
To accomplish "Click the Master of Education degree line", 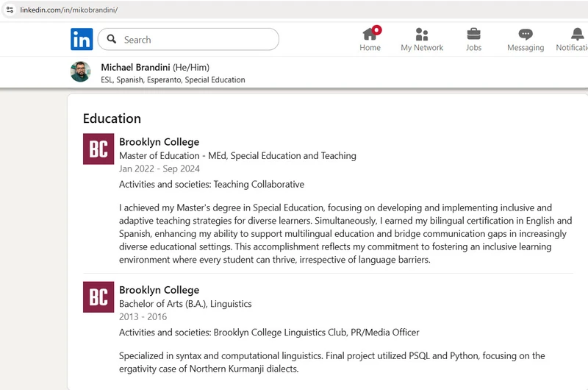I will 237,156.
